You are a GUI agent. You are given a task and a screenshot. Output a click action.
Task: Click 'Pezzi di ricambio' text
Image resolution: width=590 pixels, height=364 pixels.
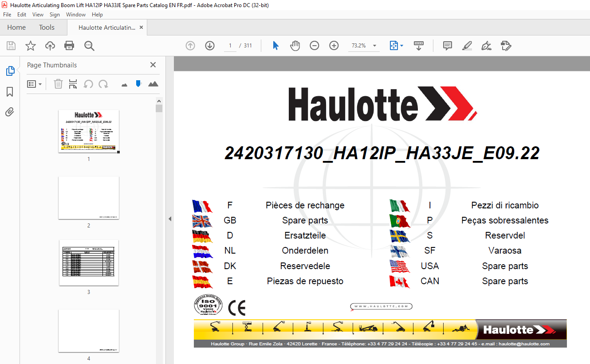[505, 205]
